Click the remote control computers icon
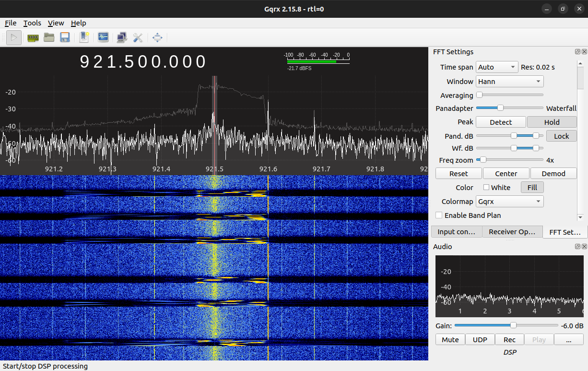 click(x=122, y=37)
